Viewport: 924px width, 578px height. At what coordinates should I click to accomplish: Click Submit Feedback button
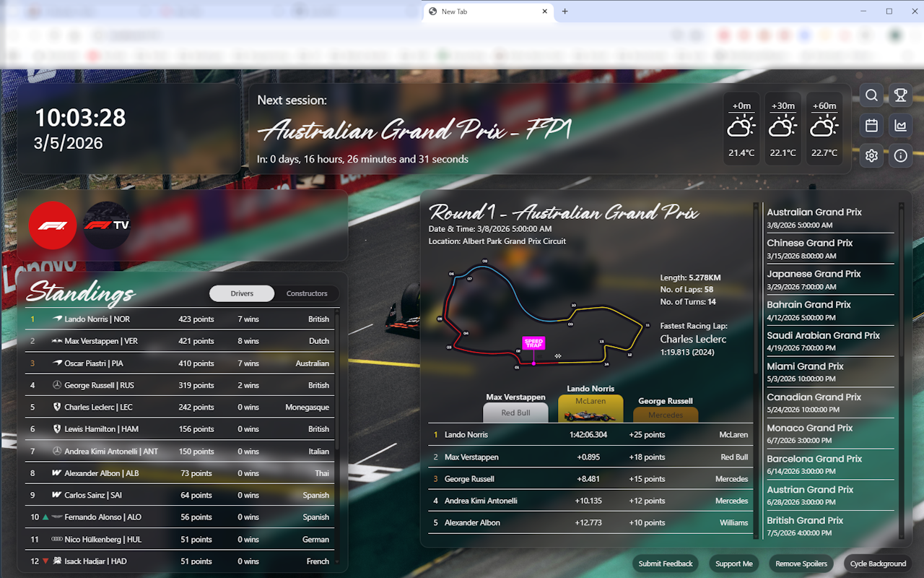(x=666, y=564)
